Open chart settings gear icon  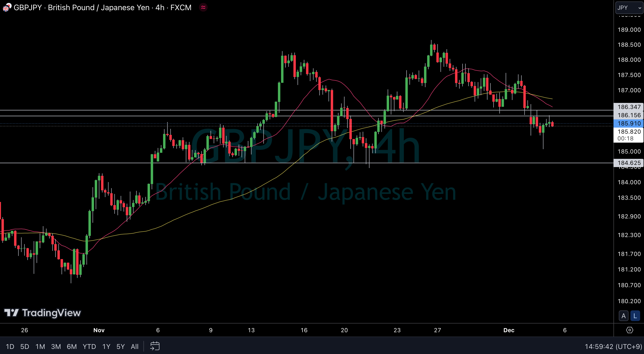629,330
